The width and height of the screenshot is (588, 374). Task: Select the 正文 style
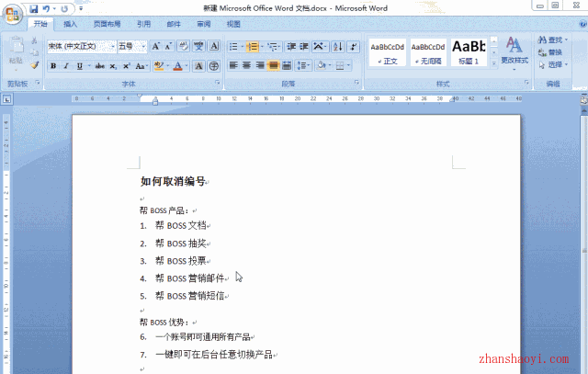[388, 52]
